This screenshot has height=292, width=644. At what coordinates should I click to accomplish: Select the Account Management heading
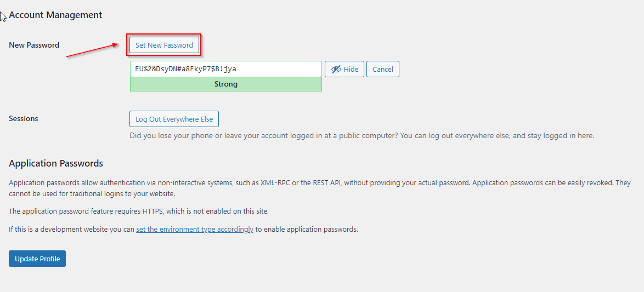coord(55,15)
